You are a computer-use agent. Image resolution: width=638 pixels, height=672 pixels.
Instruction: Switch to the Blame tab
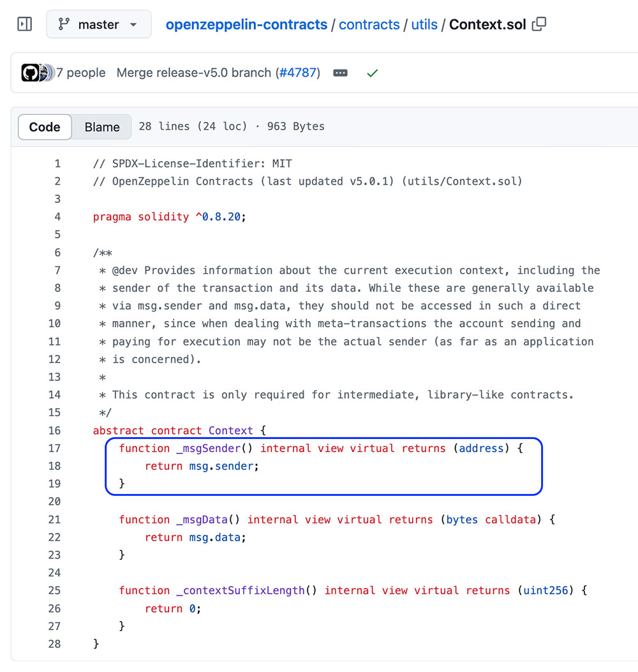(x=102, y=127)
